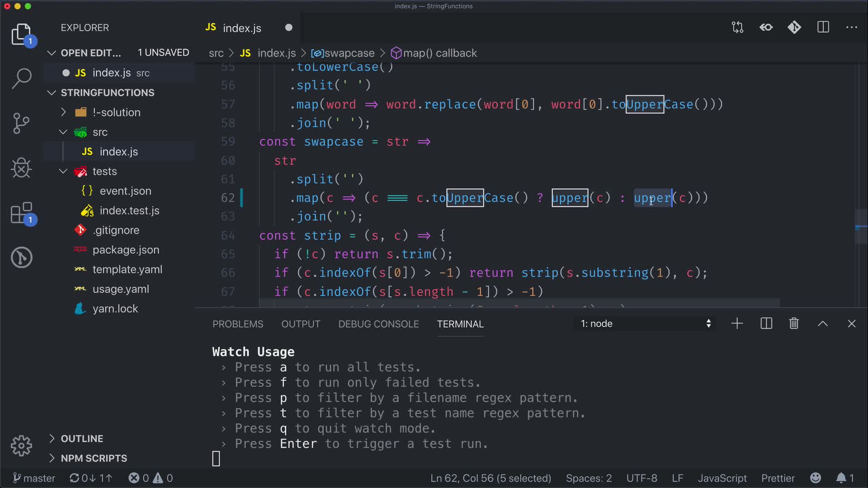Click the Kill Terminal trash icon
The image size is (868, 488).
point(794,324)
